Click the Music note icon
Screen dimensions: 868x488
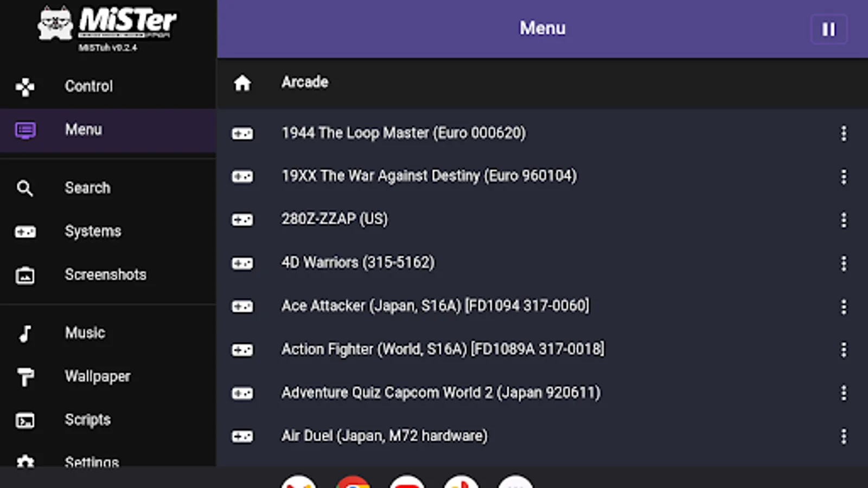pos(24,333)
